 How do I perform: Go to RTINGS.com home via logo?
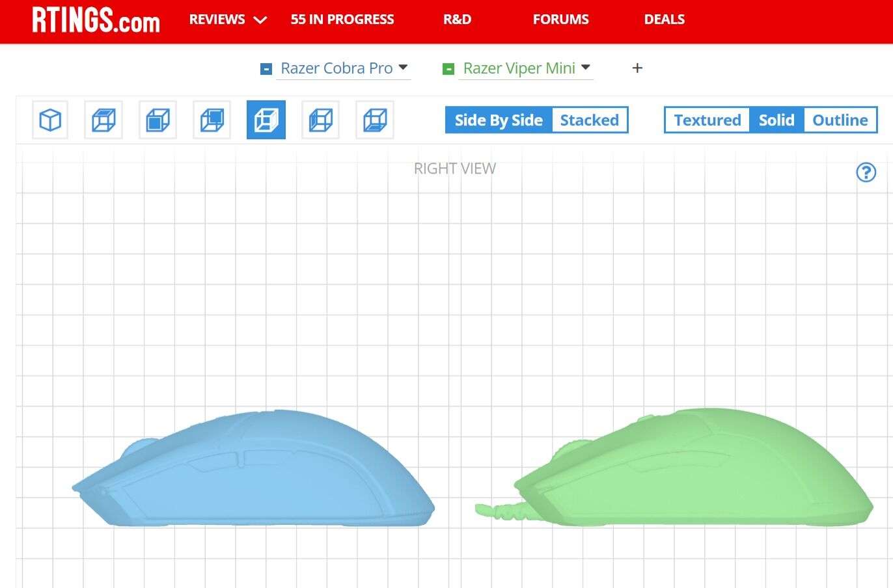tap(96, 20)
